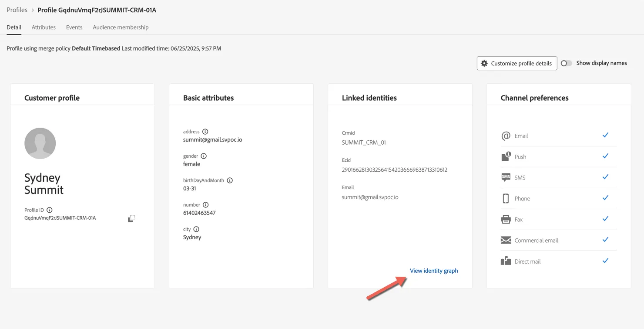Click the info icon beside gender

pyautogui.click(x=204, y=156)
